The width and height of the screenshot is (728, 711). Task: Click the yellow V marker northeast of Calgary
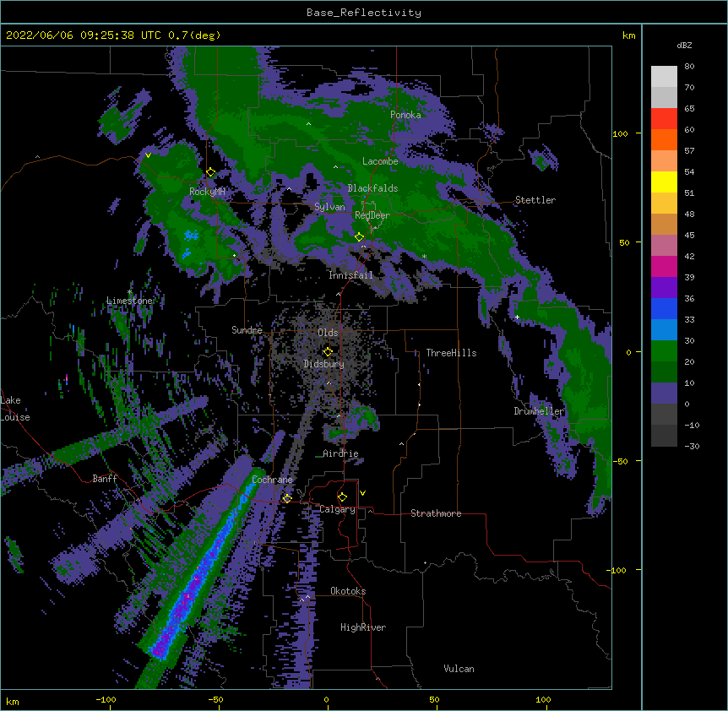362,493
